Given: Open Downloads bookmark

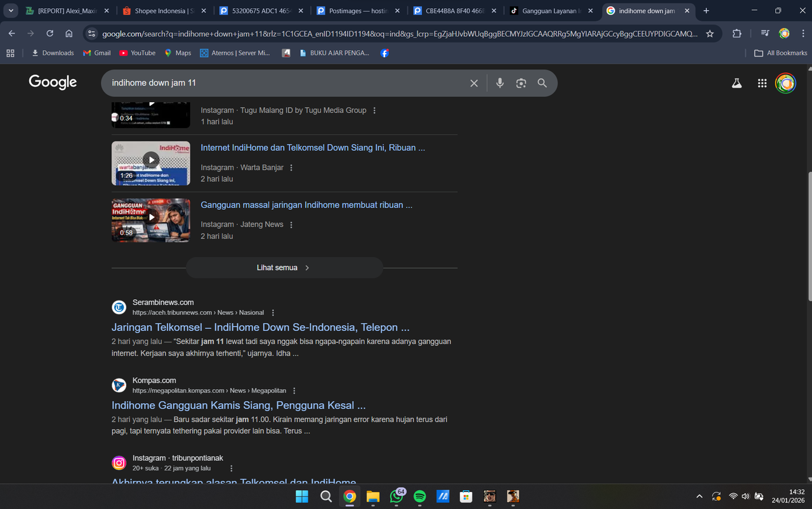Looking at the screenshot, I should pos(53,53).
